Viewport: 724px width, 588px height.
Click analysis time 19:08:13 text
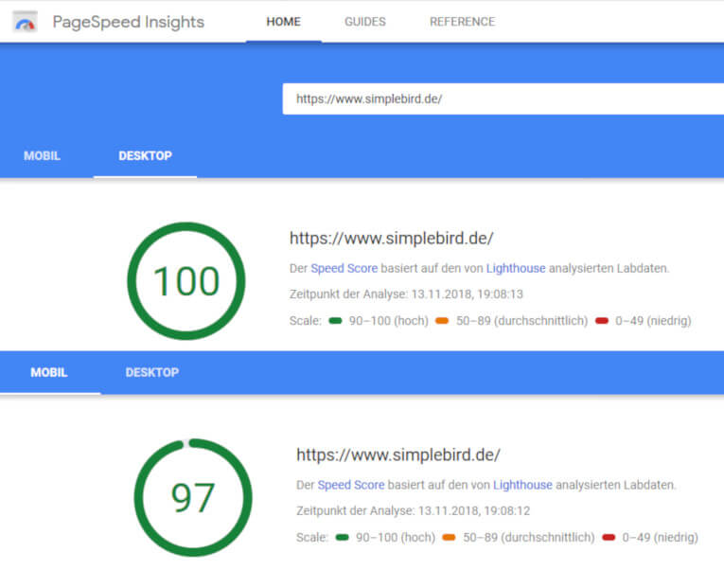pyautogui.click(x=406, y=294)
